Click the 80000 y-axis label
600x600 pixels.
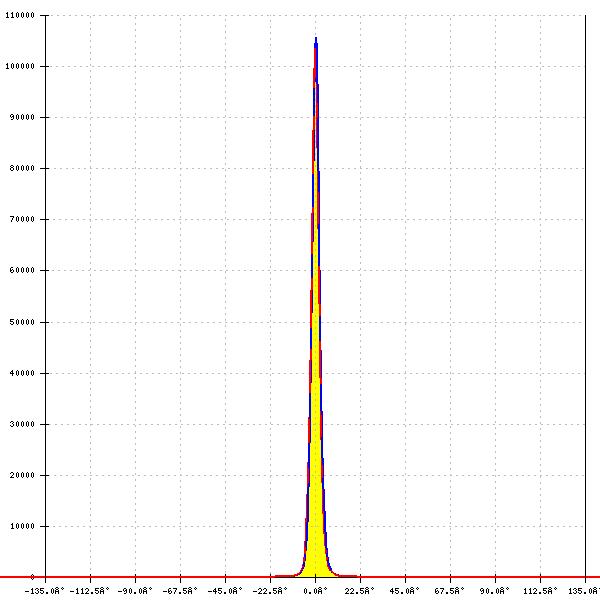22,168
